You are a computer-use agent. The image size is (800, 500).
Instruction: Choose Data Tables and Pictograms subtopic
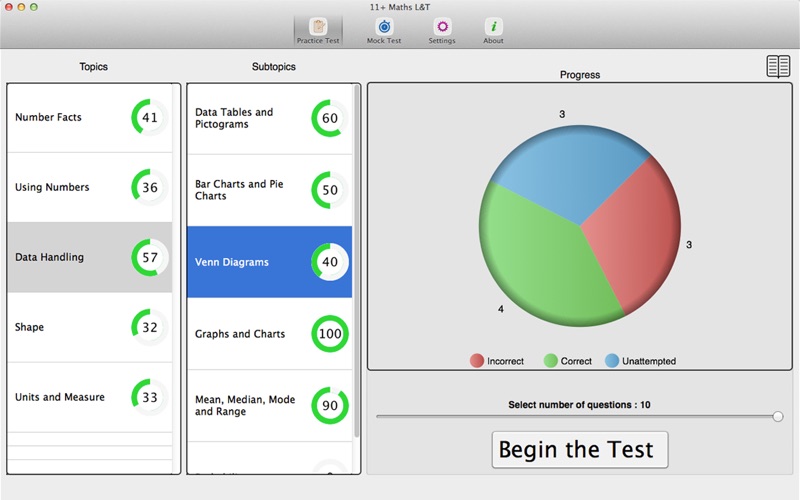[x=269, y=118]
